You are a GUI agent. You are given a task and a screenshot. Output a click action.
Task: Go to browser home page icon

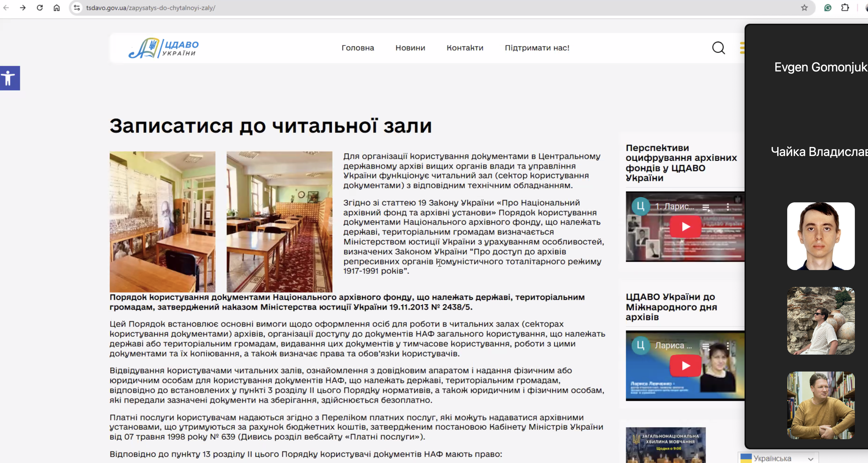coord(57,8)
